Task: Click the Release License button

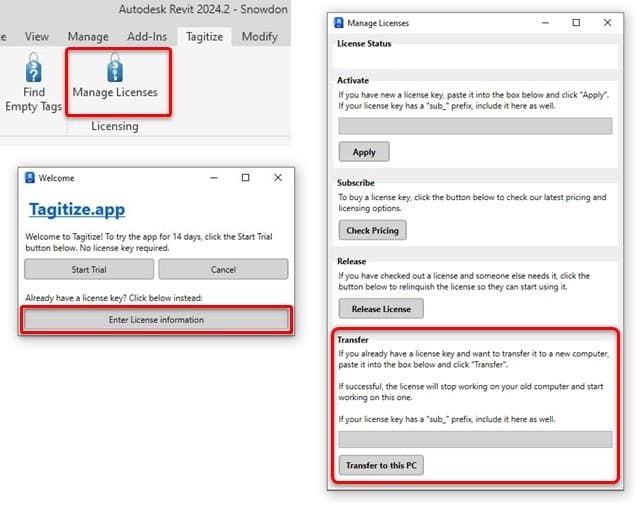Action: coord(381,309)
